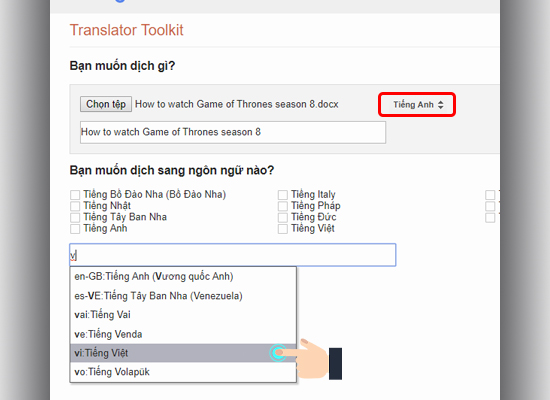Select vo: Tiếng Volapük suggestion
The width and height of the screenshot is (550, 400).
coord(183,372)
